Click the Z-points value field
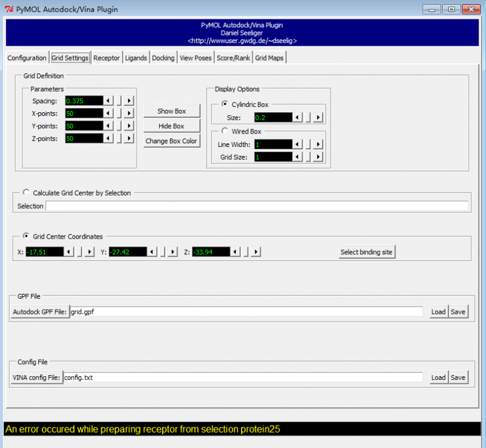Screen dimensions: 486x448 (84, 138)
